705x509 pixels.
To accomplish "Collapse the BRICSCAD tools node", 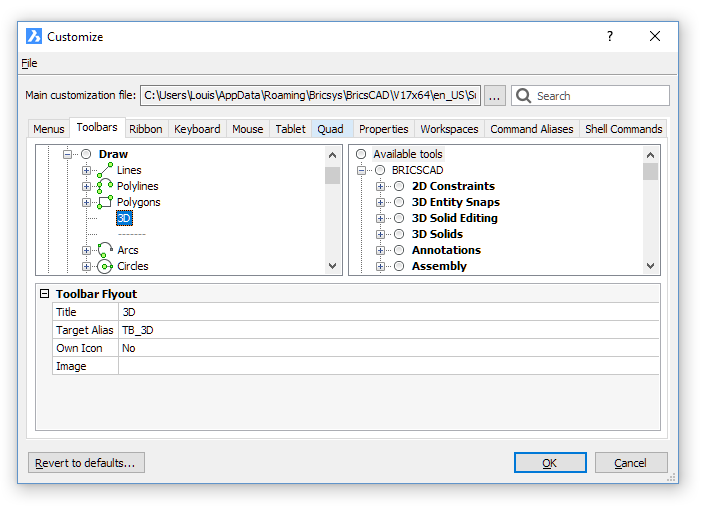I will 361,170.
